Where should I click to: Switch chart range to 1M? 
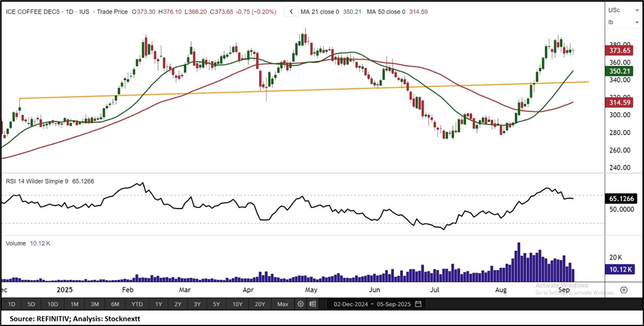click(x=74, y=304)
